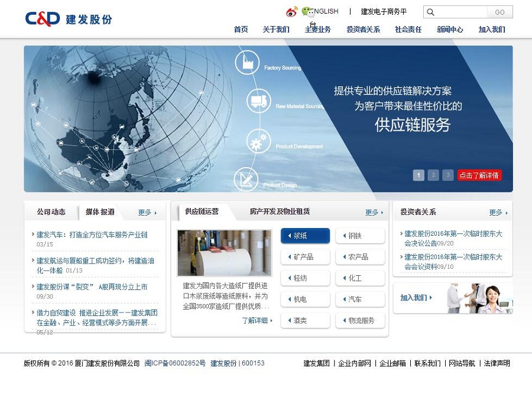532x417 pixels.
Task: Open 联系我们 footer link
Action: tap(427, 363)
